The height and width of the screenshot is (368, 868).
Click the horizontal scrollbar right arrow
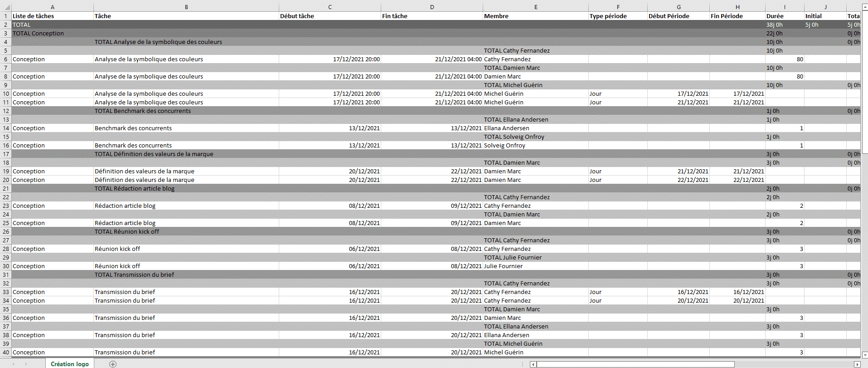(857, 364)
